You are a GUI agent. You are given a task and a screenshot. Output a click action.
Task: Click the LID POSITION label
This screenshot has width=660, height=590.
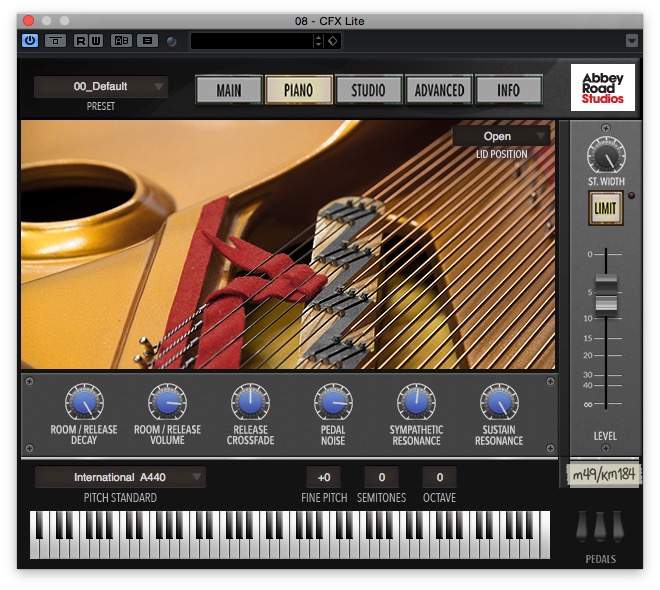coord(501,154)
